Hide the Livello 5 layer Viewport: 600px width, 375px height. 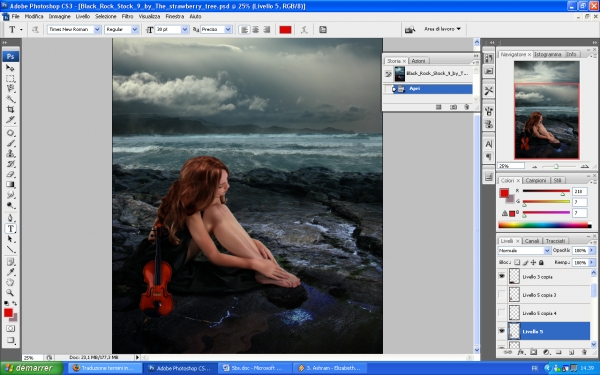[x=502, y=331]
